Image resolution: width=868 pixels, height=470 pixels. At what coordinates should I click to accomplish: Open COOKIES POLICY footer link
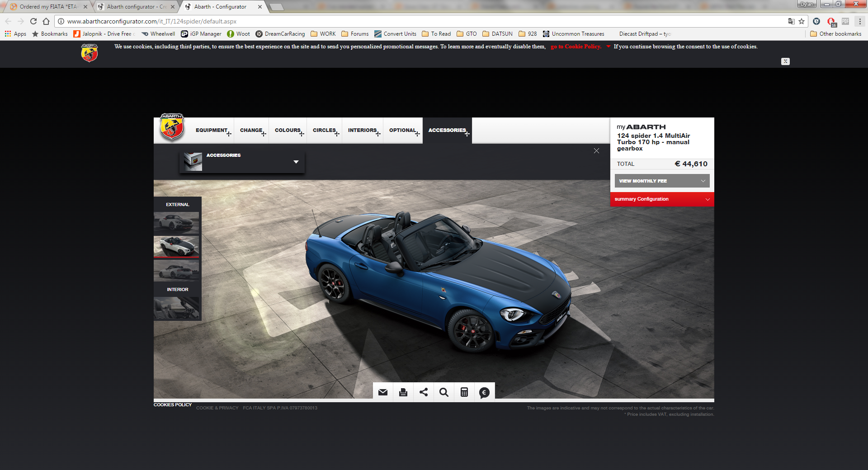[173, 405]
